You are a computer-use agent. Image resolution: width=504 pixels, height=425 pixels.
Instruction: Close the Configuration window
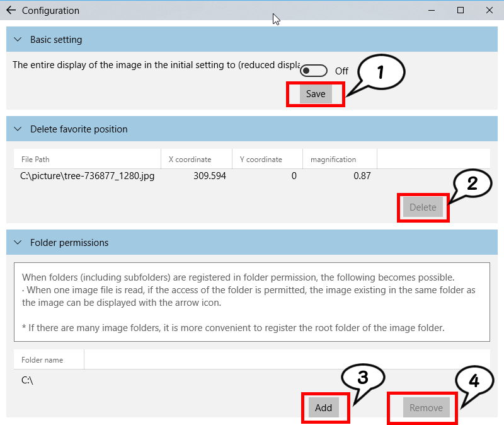490,11
